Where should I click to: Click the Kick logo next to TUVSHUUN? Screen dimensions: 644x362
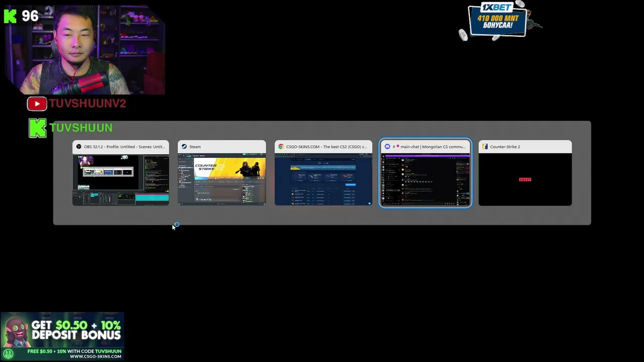coord(38,128)
